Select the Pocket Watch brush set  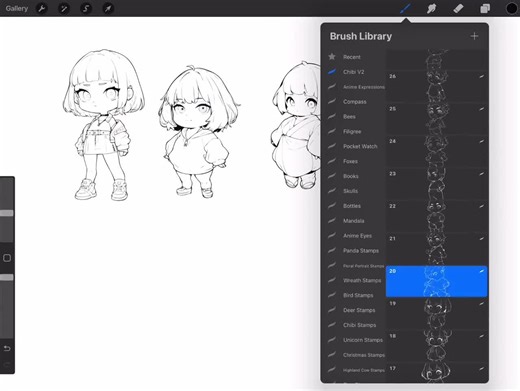tap(356, 146)
